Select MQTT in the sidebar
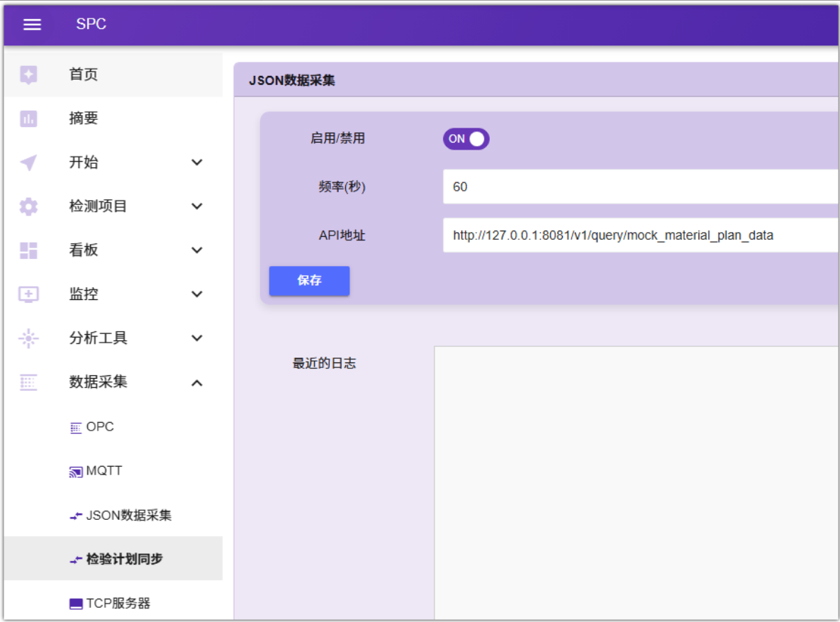Viewport: 840px width, 622px height. pos(103,471)
